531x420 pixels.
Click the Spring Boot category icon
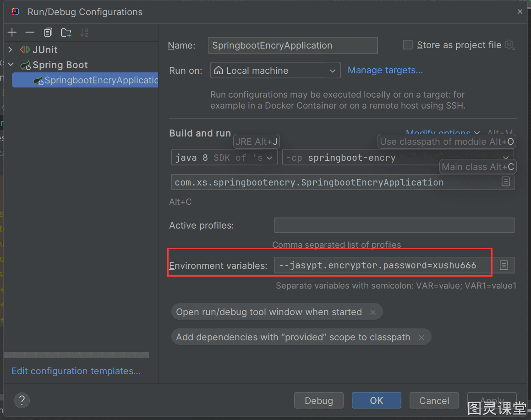pyautogui.click(x=26, y=65)
